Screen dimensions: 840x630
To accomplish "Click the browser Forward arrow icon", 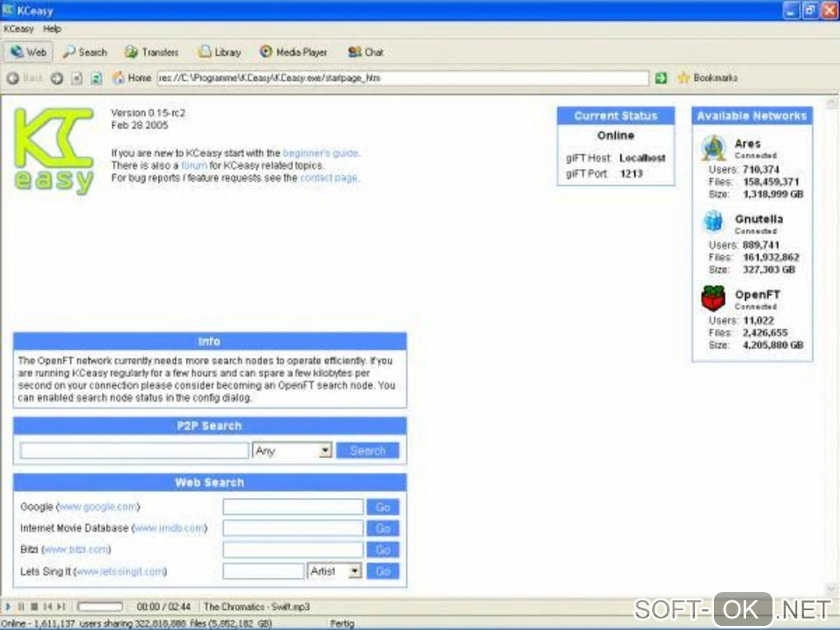I will 57,78.
